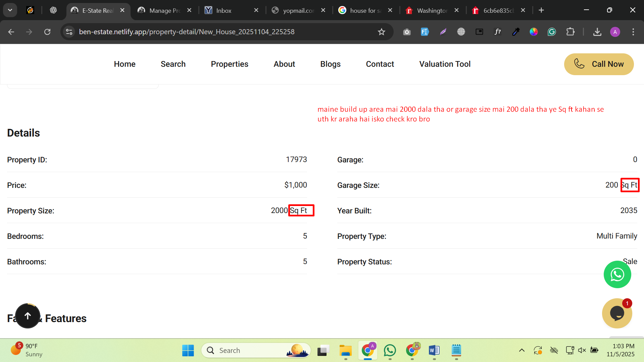
Task: Click the WhatsApp floating chat icon
Action: pos(617,274)
